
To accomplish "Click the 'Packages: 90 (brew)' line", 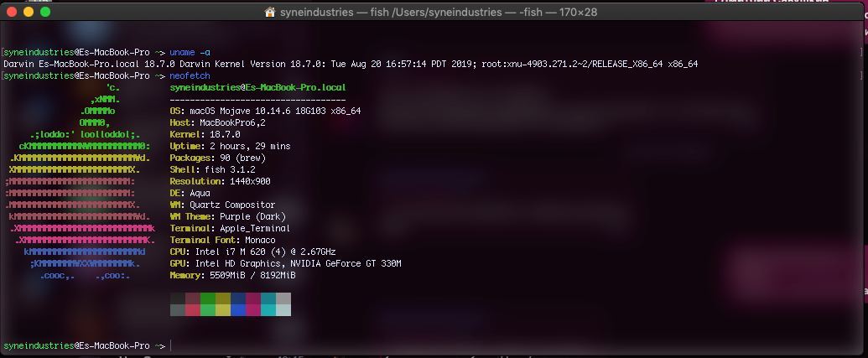I will [217, 158].
